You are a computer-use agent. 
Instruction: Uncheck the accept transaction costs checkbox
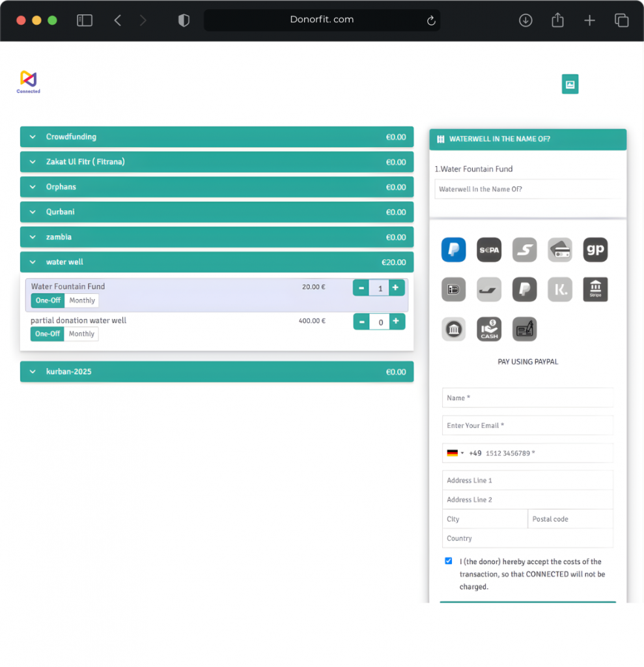click(449, 561)
